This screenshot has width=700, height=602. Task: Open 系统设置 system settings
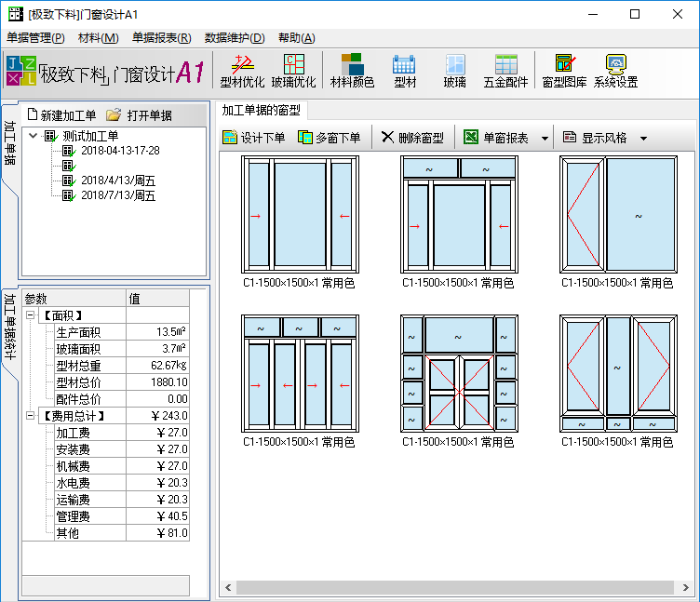[x=615, y=72]
